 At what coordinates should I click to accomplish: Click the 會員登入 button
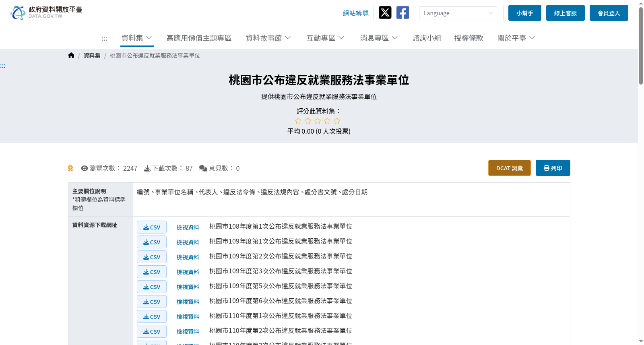(x=609, y=13)
